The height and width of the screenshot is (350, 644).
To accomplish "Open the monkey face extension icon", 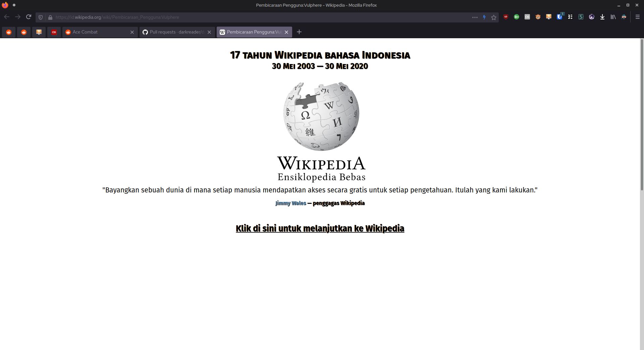I will 538,17.
